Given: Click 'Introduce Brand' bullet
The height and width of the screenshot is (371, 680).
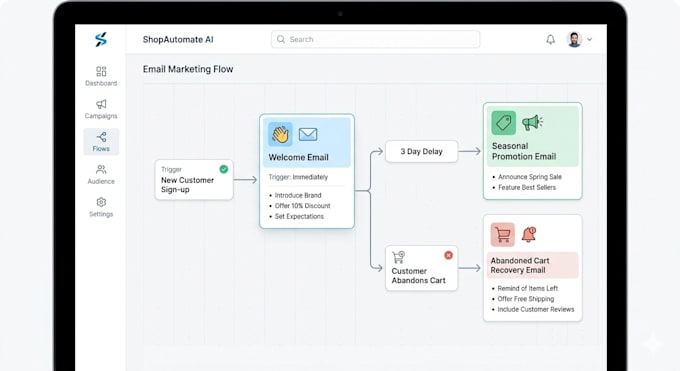Looking at the screenshot, I should coord(298,195).
